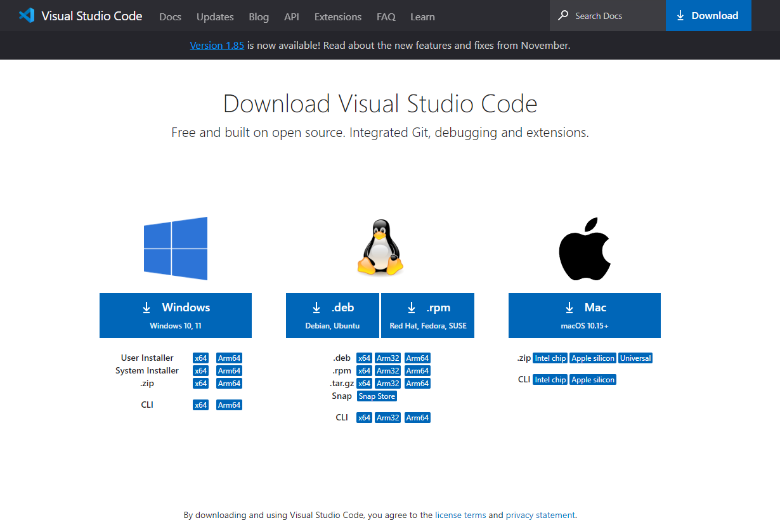Select Arm32 in Linux .tar.gz row

point(388,384)
